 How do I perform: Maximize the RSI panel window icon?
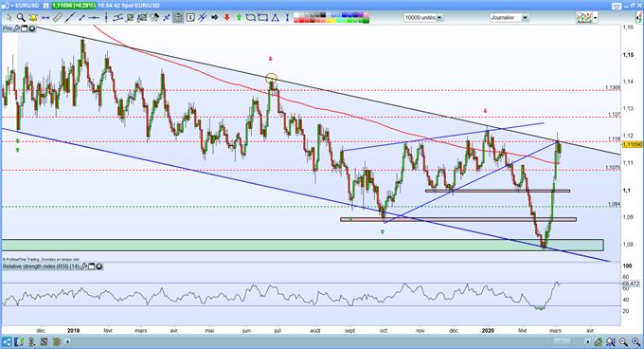click(92, 266)
